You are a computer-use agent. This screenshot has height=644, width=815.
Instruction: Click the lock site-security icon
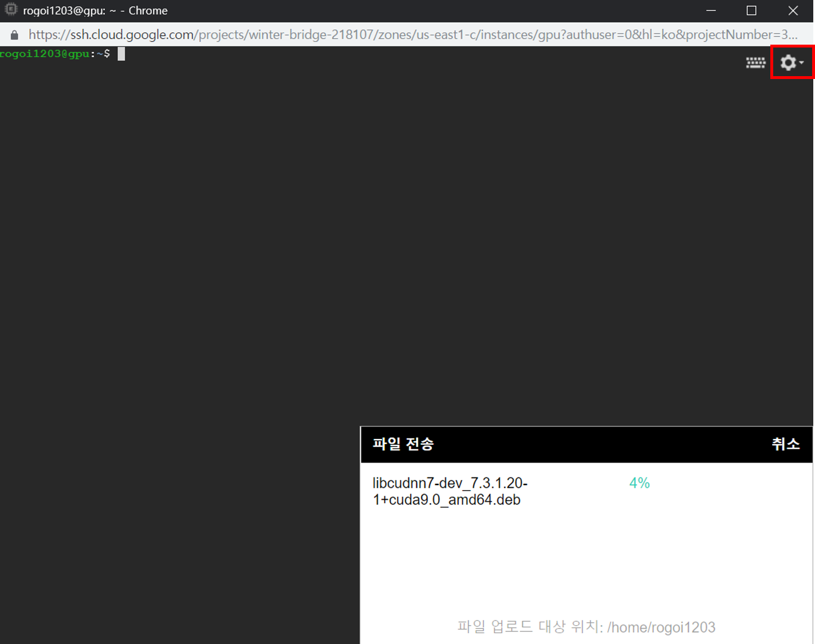point(14,35)
